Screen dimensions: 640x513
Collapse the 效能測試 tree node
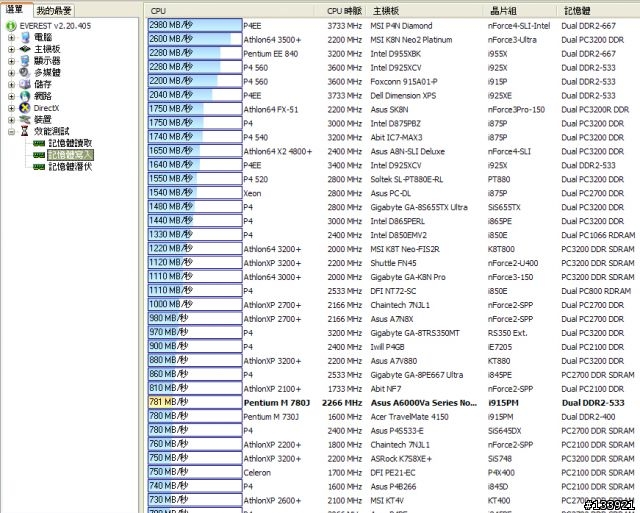click(11, 131)
